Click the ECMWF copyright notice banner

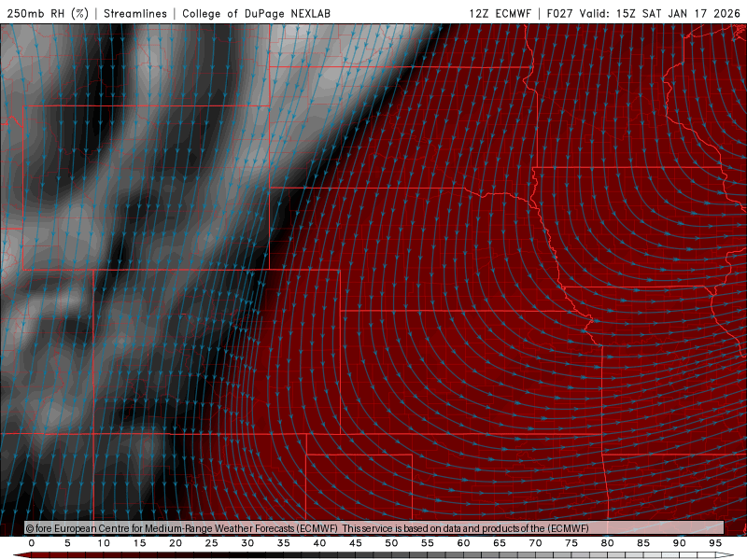374,528
